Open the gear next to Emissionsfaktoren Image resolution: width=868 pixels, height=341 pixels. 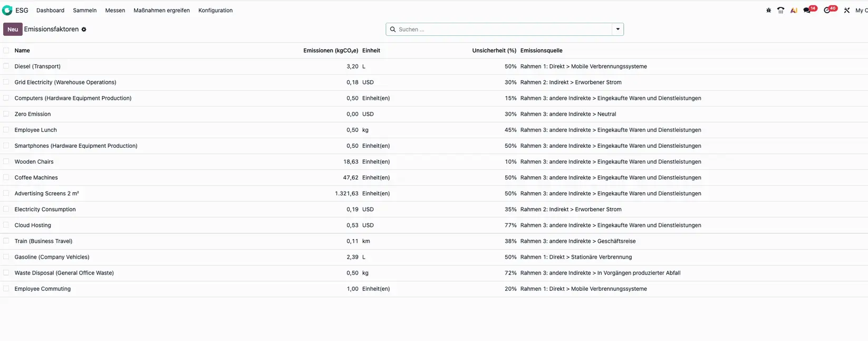coord(84,30)
